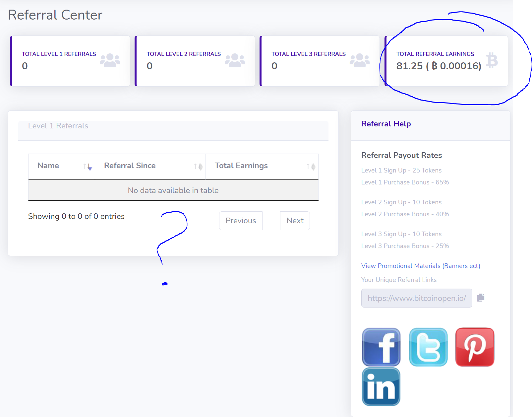
Task: Sort table by Referral Since column
Action: pos(150,167)
